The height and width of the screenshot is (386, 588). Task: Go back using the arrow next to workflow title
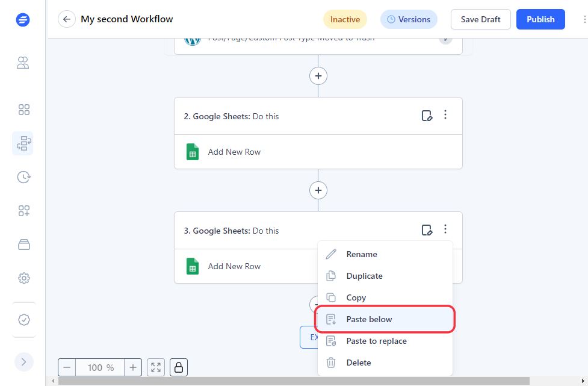(x=66, y=19)
